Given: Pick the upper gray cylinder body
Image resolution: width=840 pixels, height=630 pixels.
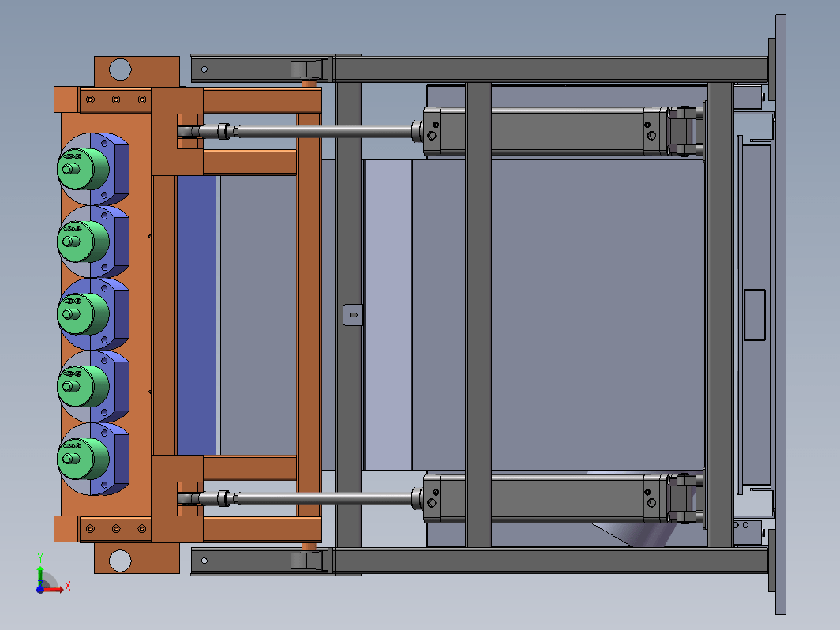Looking at the screenshot, I should 546,132.
